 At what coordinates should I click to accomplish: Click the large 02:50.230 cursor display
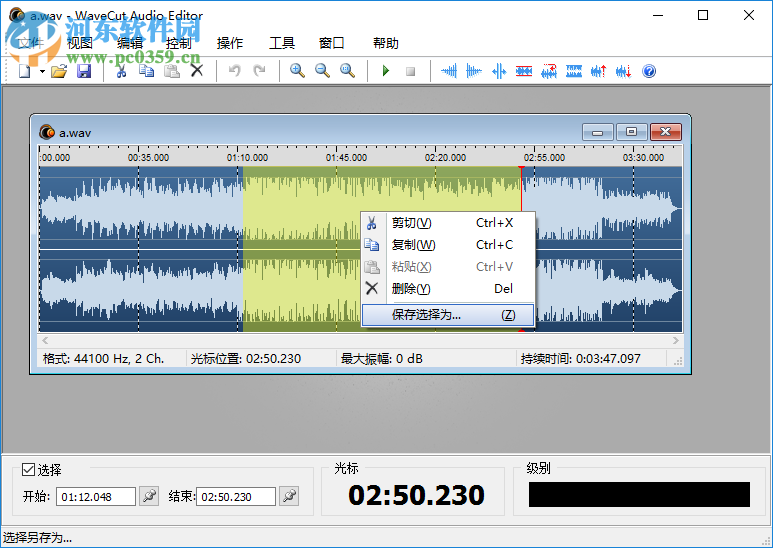tap(417, 495)
